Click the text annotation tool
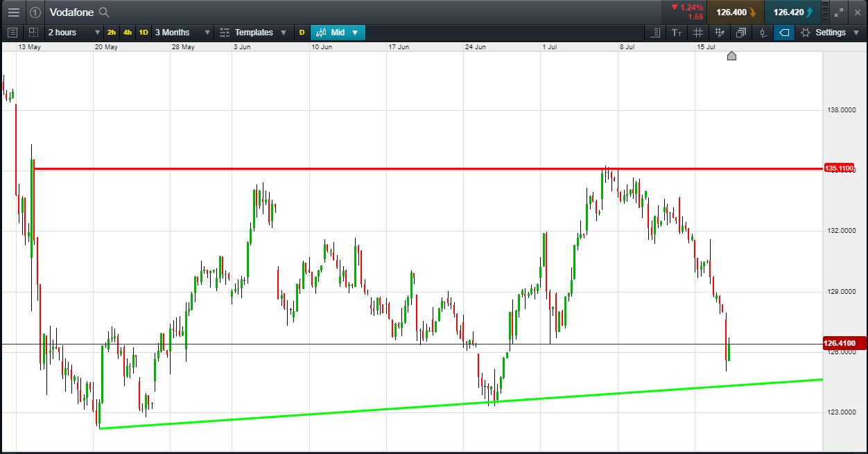The width and height of the screenshot is (868, 454). pos(677,33)
